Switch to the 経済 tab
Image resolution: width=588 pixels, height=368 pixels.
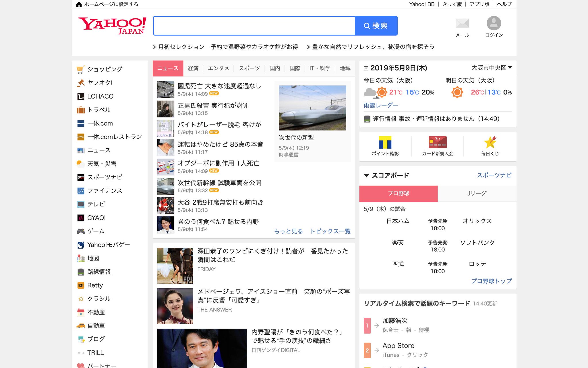click(x=193, y=68)
